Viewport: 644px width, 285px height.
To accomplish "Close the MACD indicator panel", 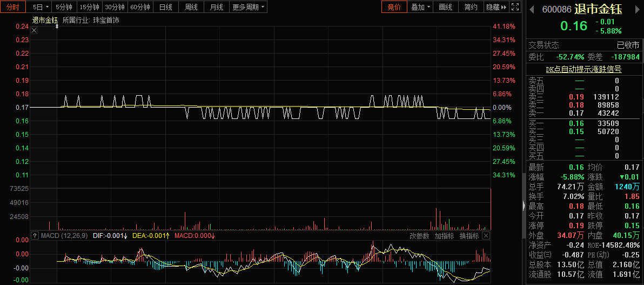I will [x=486, y=236].
